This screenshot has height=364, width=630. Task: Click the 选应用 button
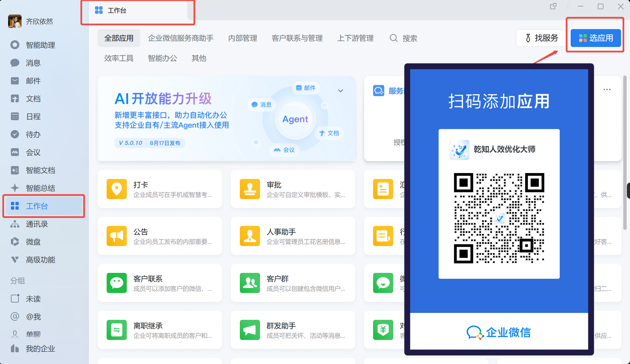click(x=596, y=38)
